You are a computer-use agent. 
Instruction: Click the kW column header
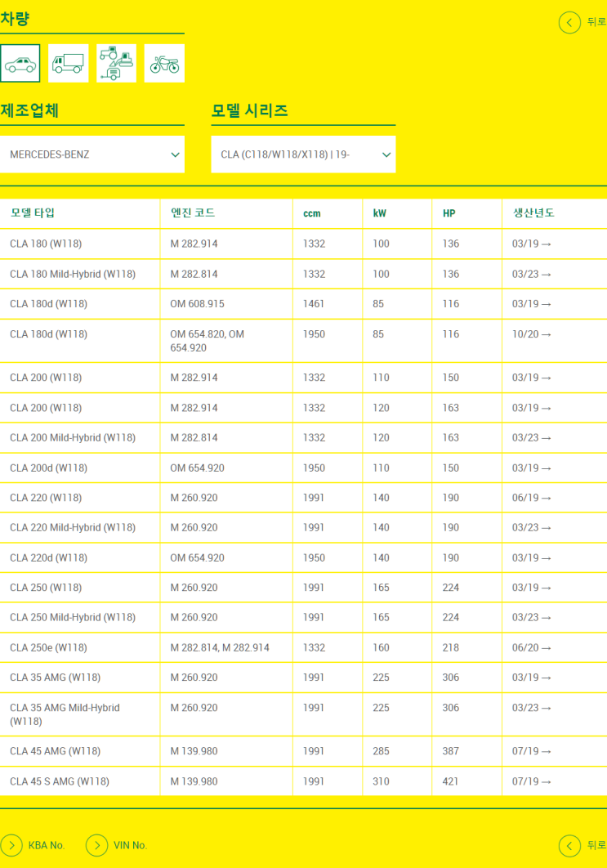(380, 213)
